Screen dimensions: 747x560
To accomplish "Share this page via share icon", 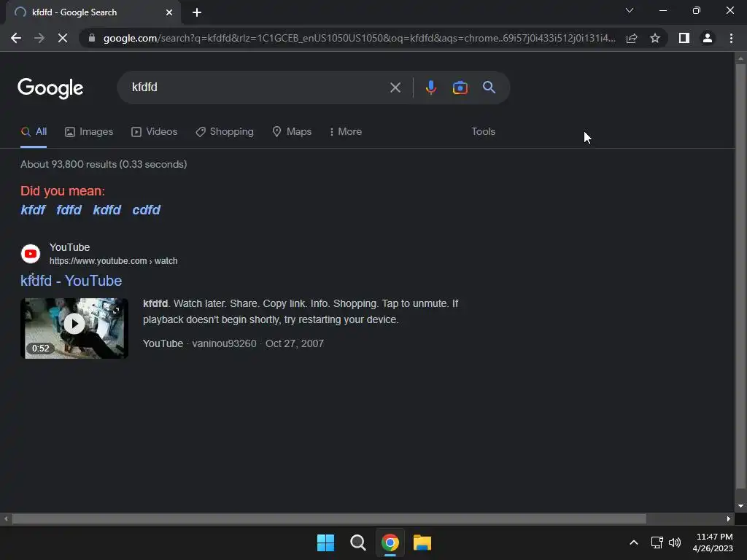I will (632, 38).
